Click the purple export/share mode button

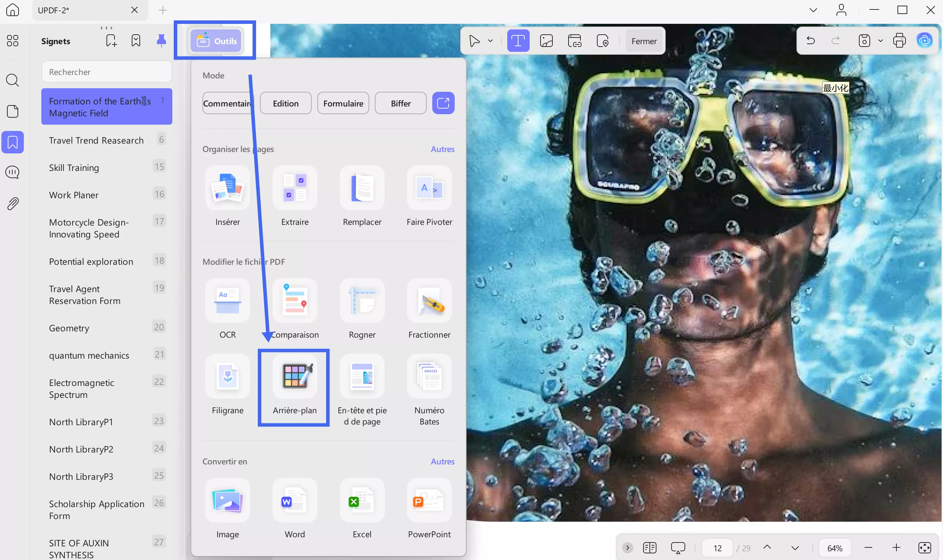[443, 103]
